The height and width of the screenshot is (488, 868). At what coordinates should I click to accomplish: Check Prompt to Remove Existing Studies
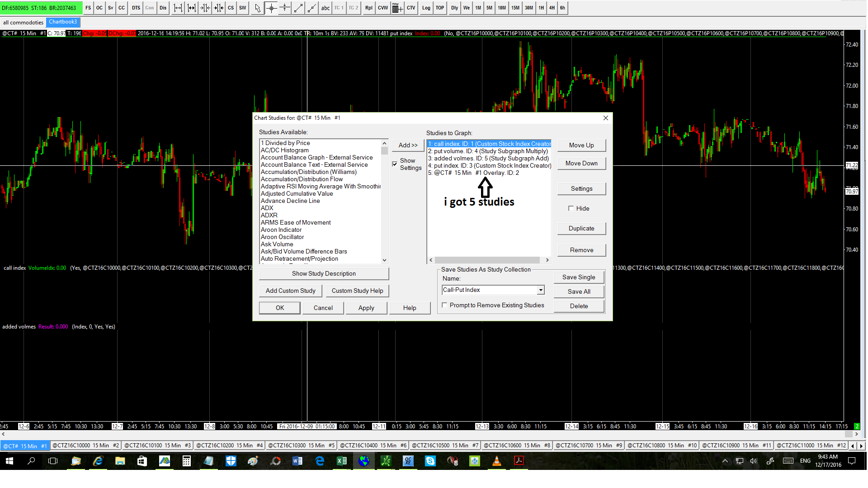[x=445, y=305]
